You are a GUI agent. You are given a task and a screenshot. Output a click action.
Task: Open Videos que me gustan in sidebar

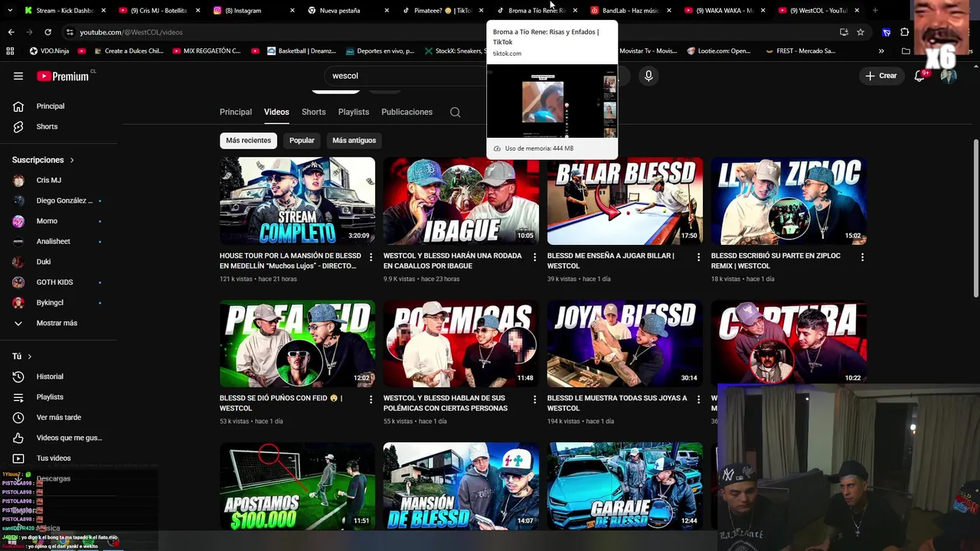[58, 438]
